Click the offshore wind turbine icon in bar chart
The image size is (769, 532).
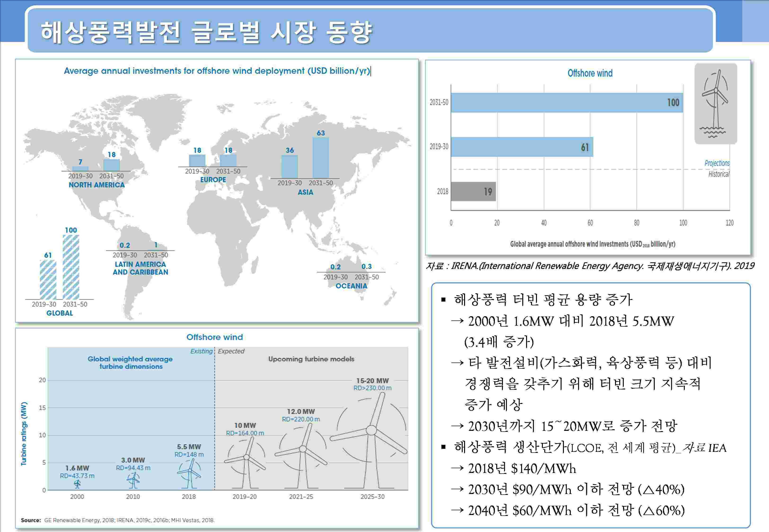[x=716, y=104]
